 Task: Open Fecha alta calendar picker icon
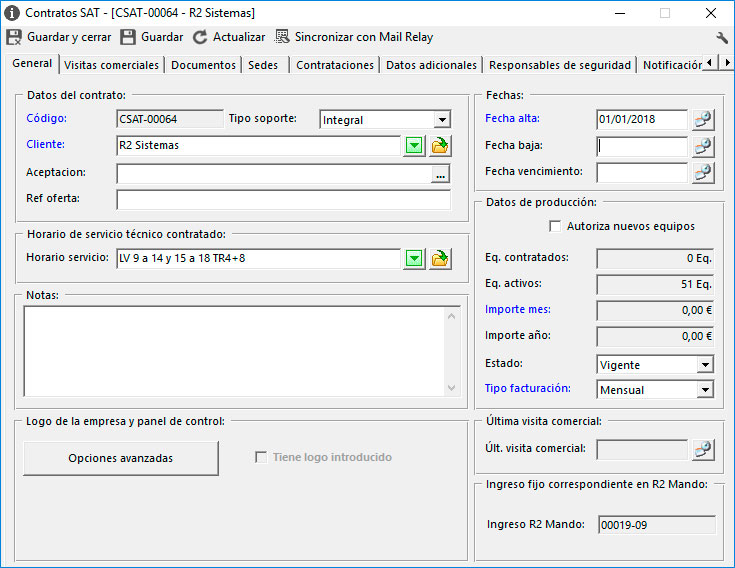pos(703,120)
